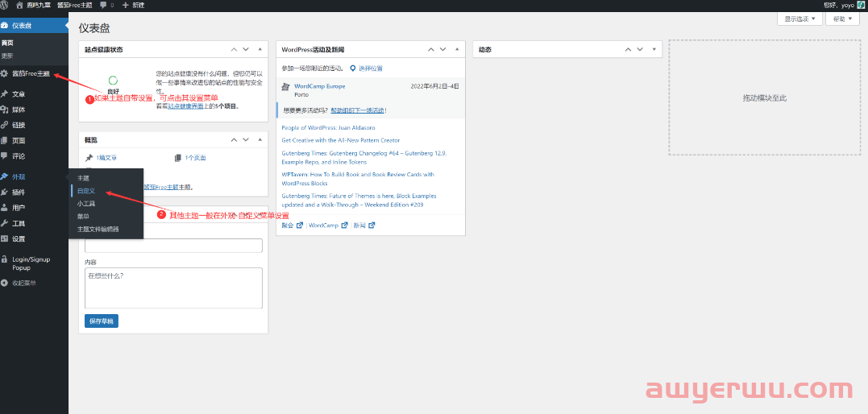The height and width of the screenshot is (414, 868).
Task: Open People of WordPress: Juan Aldasoro
Action: [328, 128]
